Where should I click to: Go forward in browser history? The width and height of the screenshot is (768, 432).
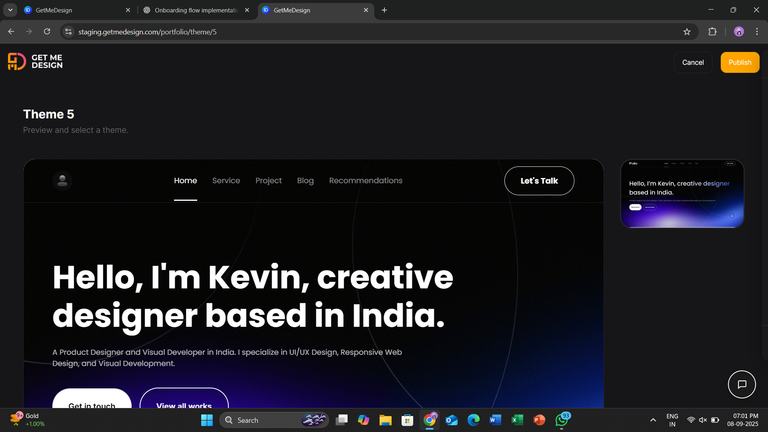(x=29, y=32)
